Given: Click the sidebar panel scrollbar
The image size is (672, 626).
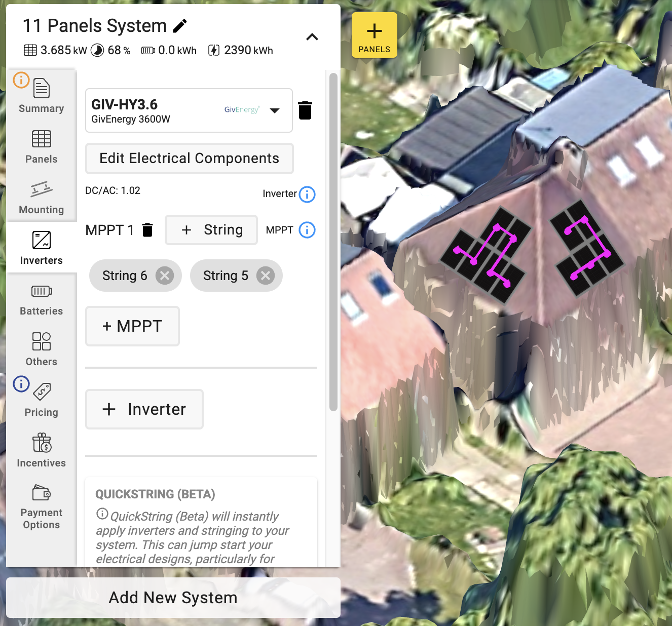Looking at the screenshot, I should click(x=333, y=242).
